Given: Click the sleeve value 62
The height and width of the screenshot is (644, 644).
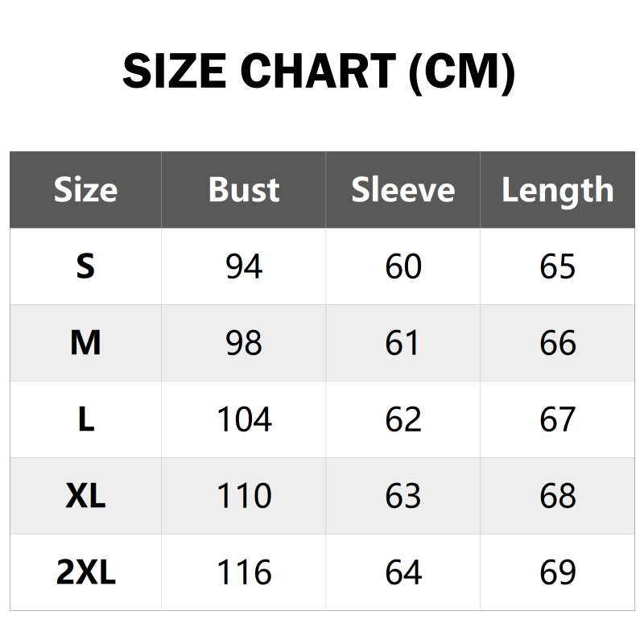Looking at the screenshot, I should [402, 419].
